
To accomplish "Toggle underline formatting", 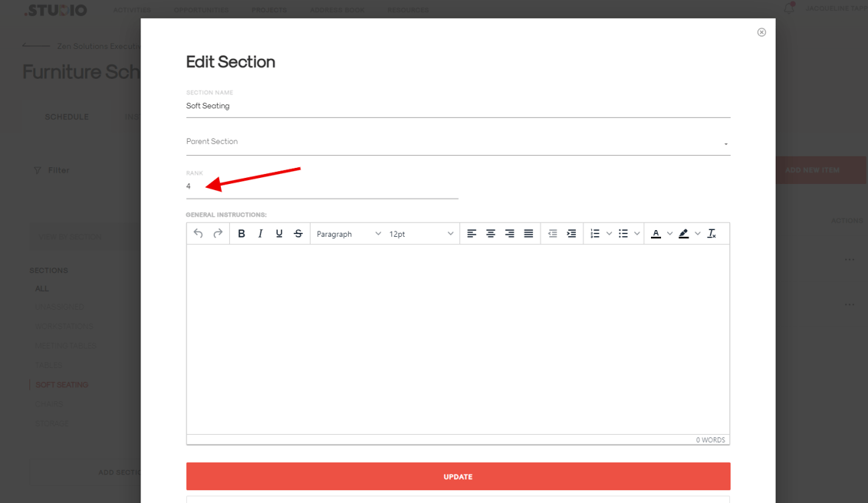I will (x=279, y=233).
